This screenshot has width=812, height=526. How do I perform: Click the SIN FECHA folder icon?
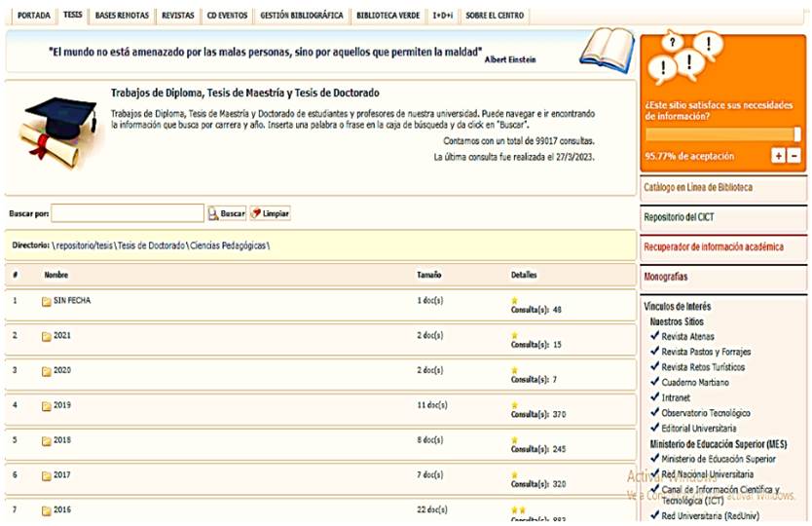(46, 301)
